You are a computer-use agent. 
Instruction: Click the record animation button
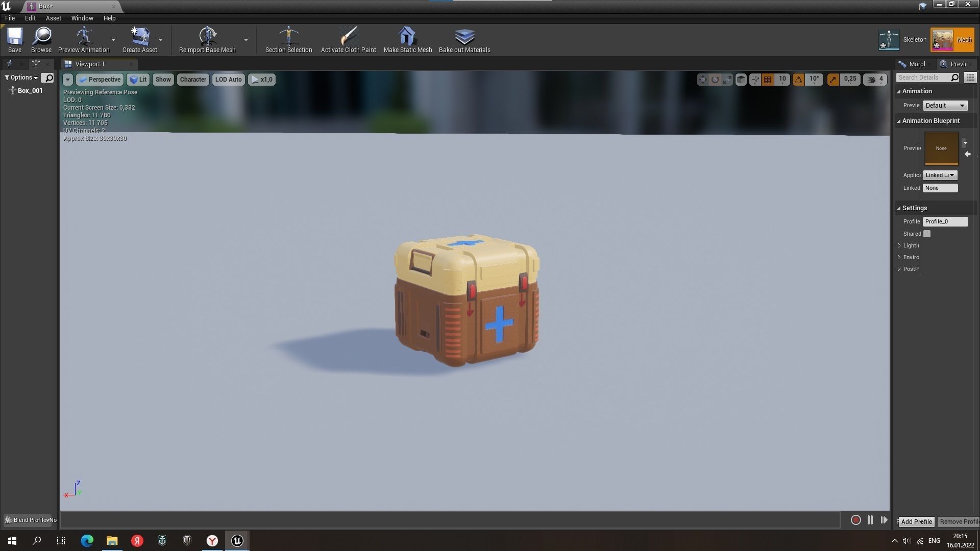coord(856,520)
